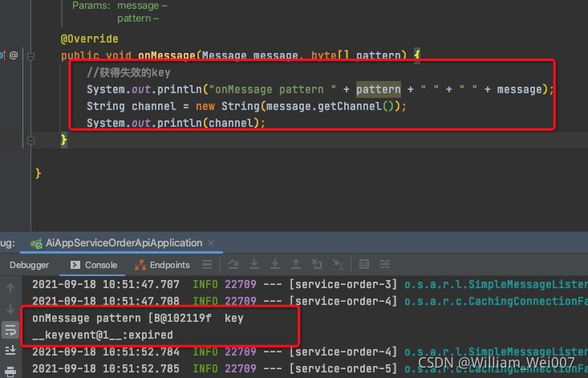
Task: Click the override gutter marker beside onMessage
Action: point(2,55)
